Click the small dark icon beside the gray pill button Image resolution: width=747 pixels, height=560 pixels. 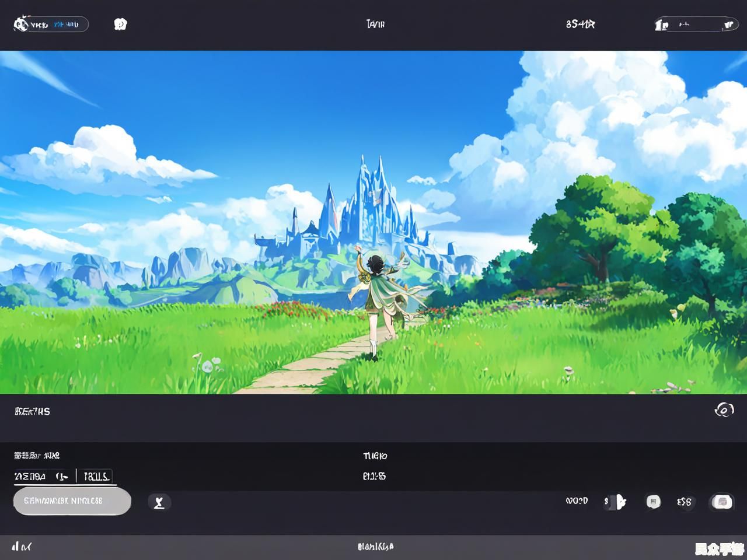tap(159, 502)
